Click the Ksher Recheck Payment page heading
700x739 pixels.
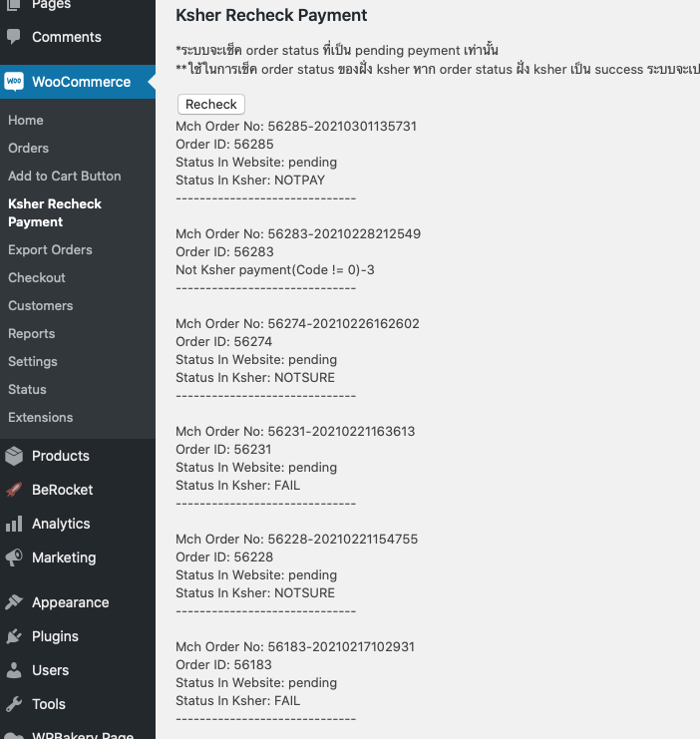point(271,16)
